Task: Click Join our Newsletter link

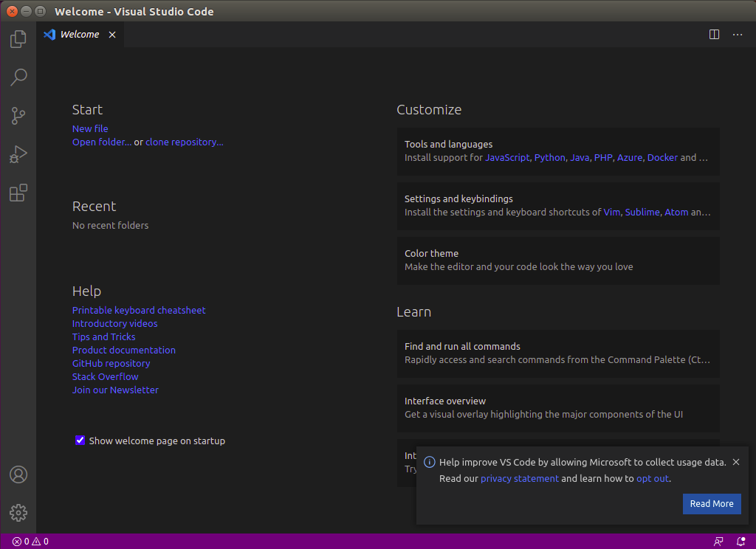Action: click(x=115, y=390)
